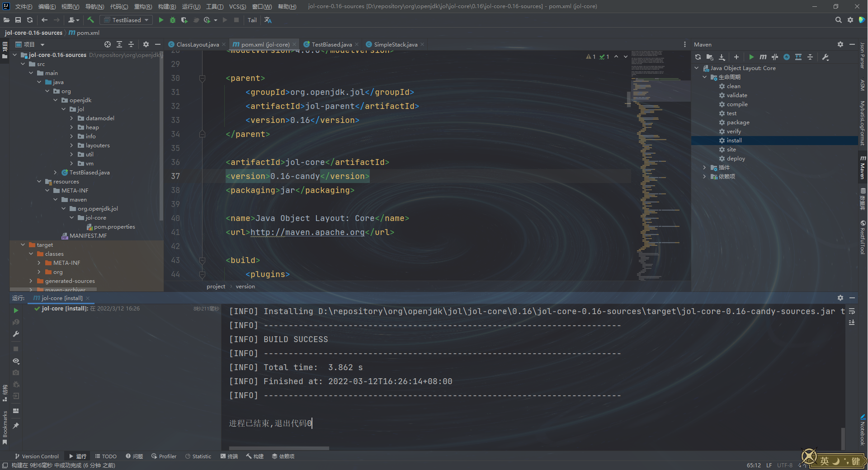Open Json Parser side tool window
The width and height of the screenshot is (868, 470).
863,55
